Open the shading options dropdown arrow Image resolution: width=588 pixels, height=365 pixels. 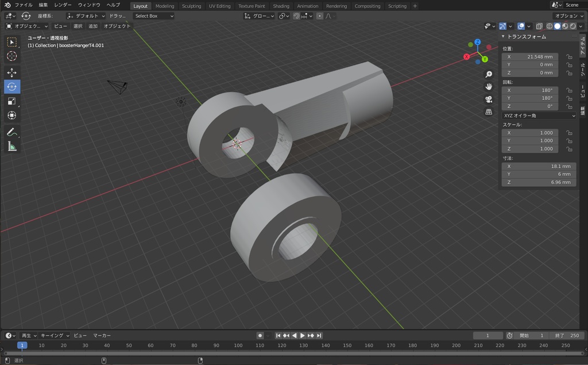[x=581, y=26]
